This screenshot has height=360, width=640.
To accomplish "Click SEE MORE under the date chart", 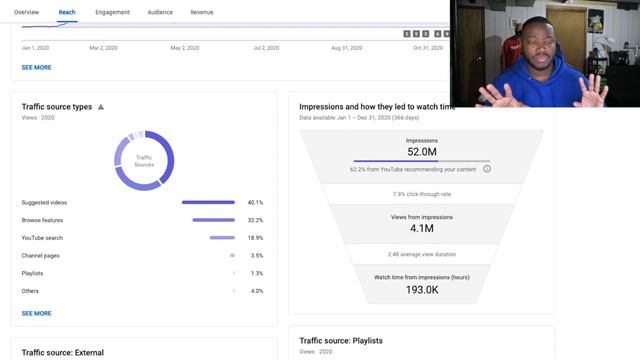I will coord(36,67).
